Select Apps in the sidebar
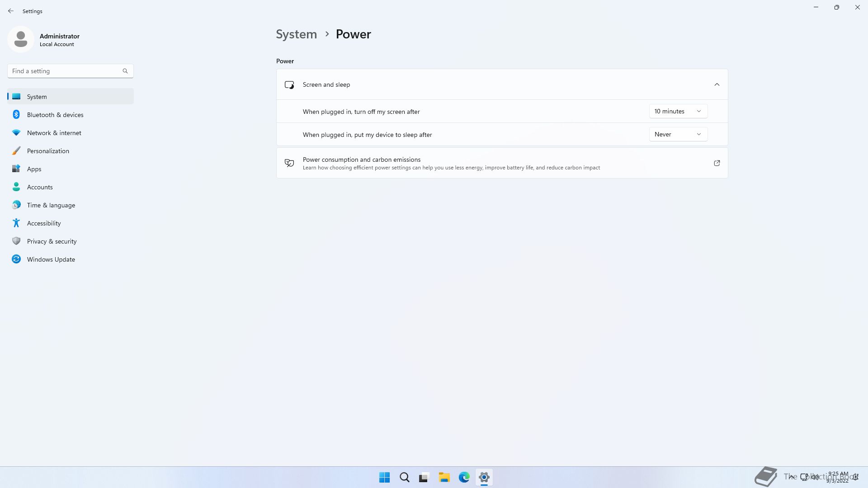The height and width of the screenshot is (488, 868). click(x=34, y=169)
